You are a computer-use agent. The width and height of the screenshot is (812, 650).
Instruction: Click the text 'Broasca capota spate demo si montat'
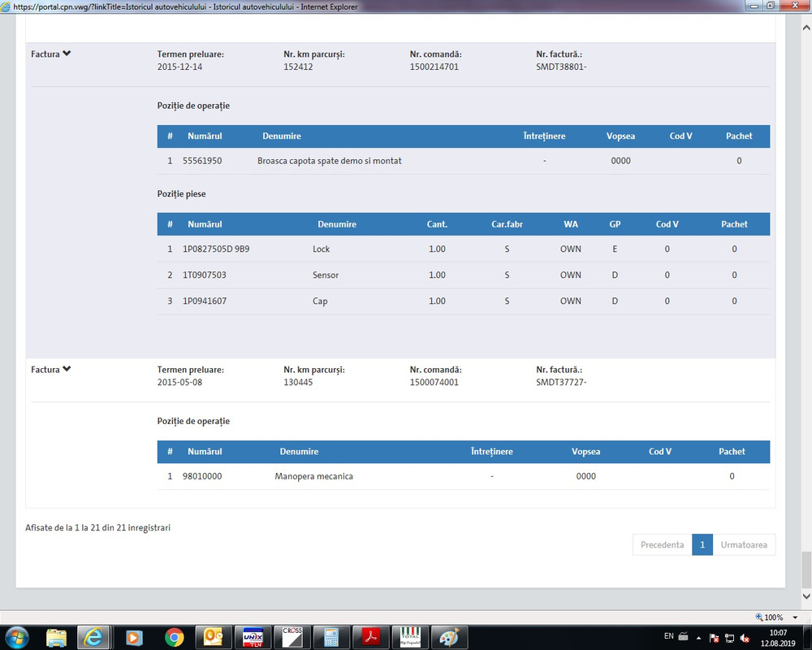tap(330, 161)
